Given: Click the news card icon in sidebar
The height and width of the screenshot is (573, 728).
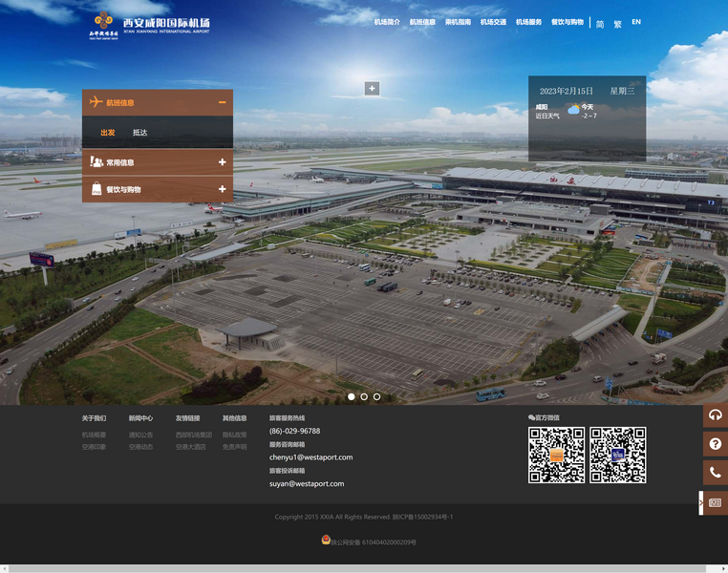Looking at the screenshot, I should (715, 502).
